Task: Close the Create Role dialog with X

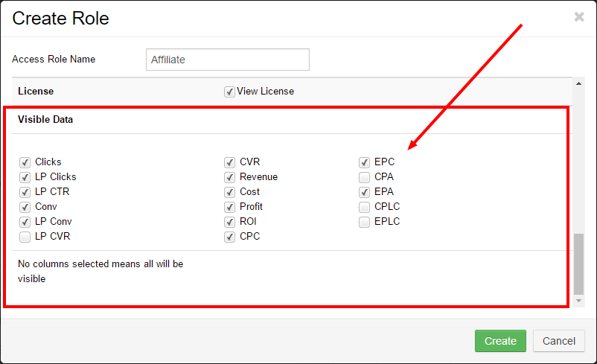Action: click(x=578, y=17)
